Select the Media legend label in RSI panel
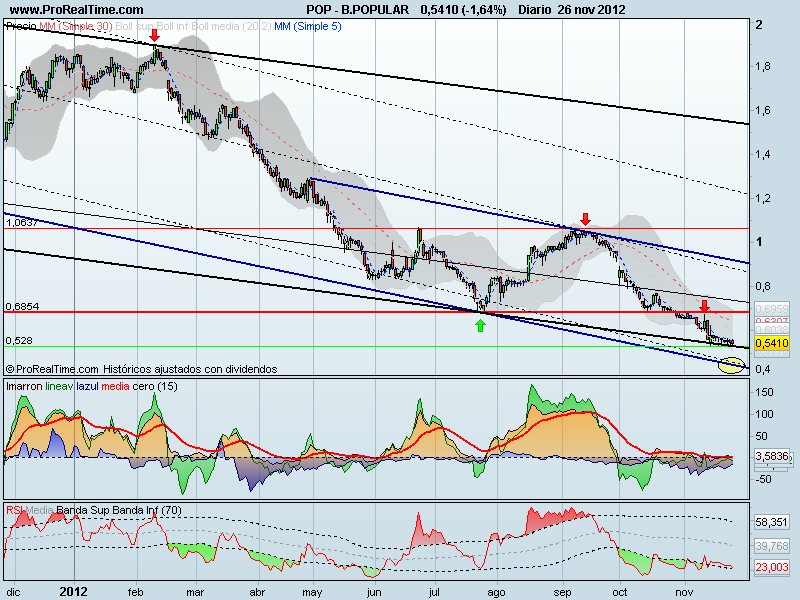The image size is (800, 600). click(x=39, y=510)
